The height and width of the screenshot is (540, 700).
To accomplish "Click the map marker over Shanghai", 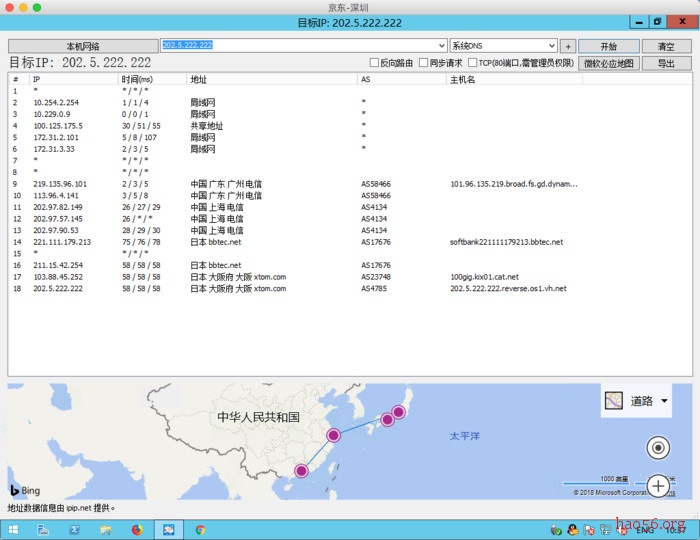I will (333, 435).
